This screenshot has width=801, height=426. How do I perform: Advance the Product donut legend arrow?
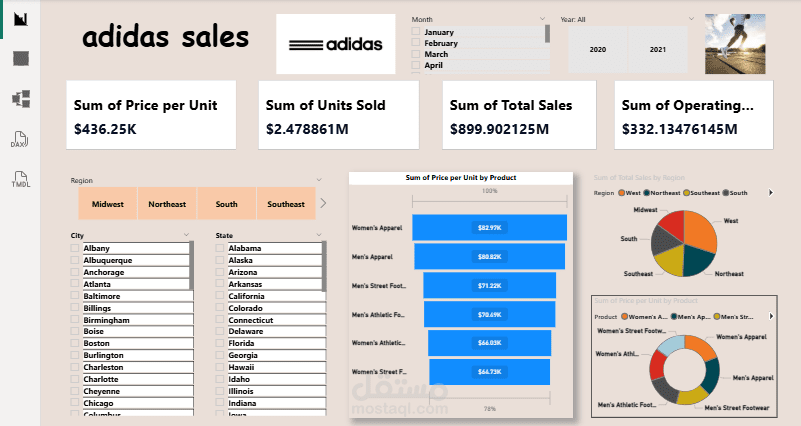[771, 316]
